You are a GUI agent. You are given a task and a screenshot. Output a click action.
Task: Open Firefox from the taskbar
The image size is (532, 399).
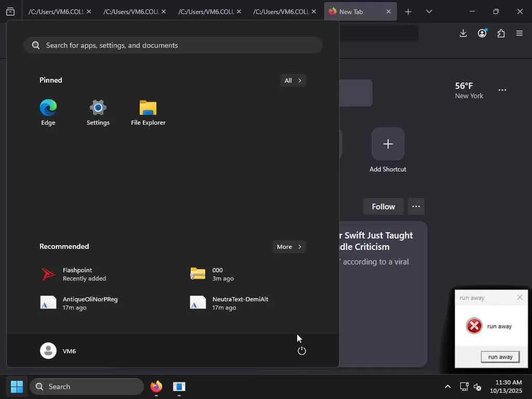click(156, 387)
